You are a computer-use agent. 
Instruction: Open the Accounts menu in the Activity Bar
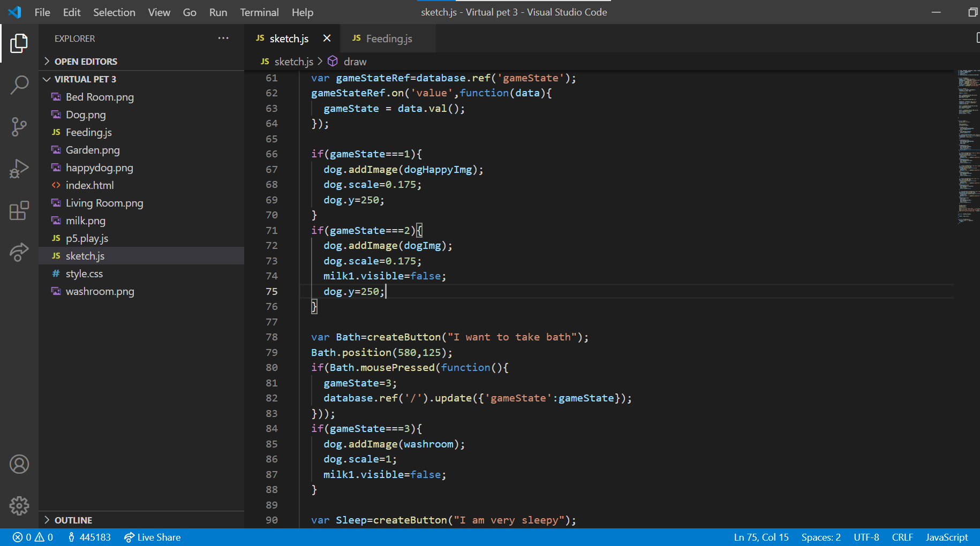point(19,464)
